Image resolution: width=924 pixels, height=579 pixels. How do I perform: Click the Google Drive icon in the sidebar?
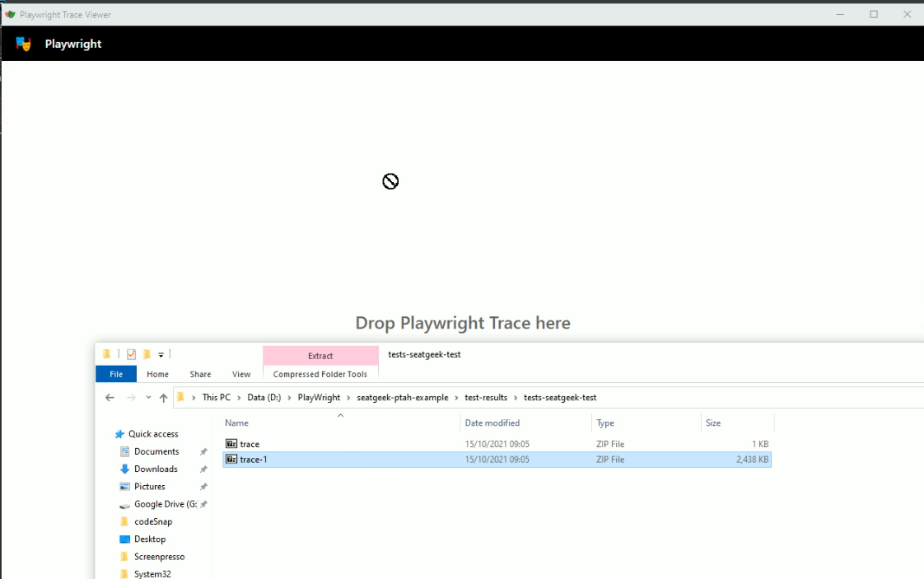pyautogui.click(x=124, y=503)
